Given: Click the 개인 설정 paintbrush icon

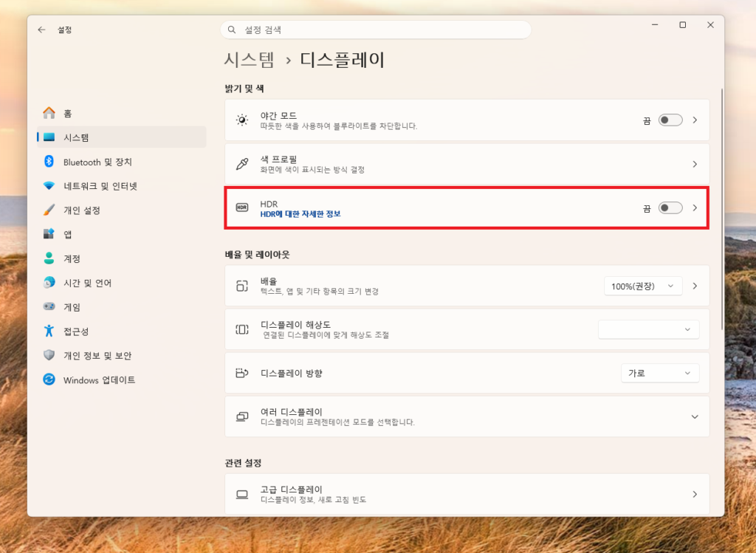Looking at the screenshot, I should point(49,210).
